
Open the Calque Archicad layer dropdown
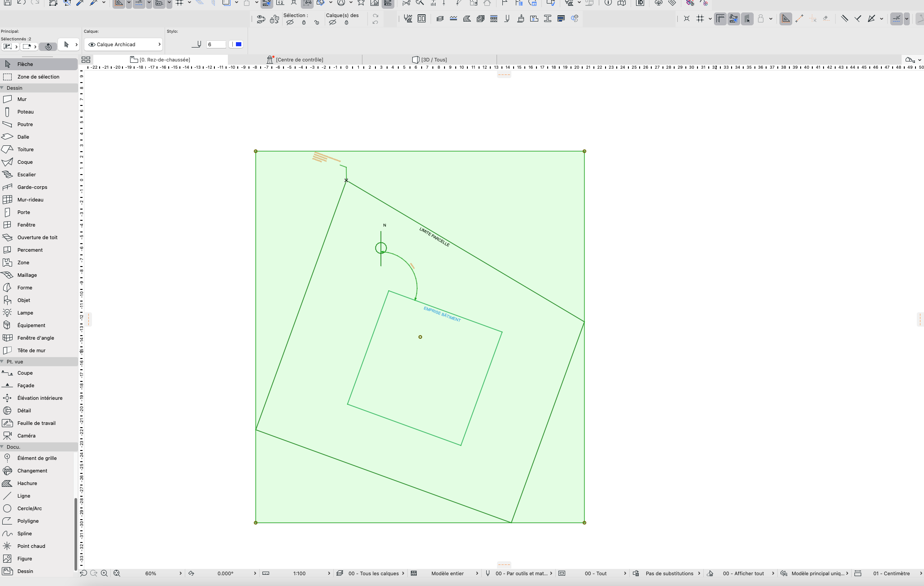[x=124, y=44]
